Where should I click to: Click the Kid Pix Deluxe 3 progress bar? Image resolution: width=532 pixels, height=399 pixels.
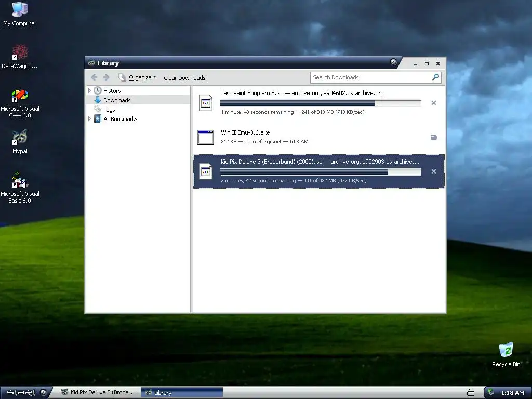321,171
